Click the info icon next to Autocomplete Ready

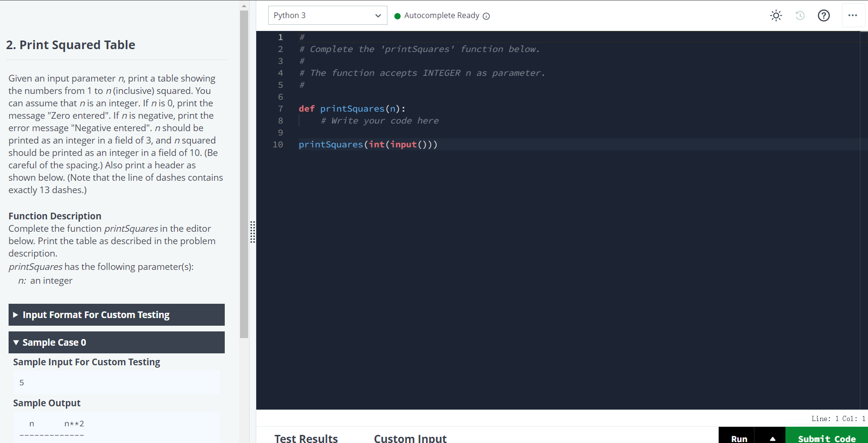(x=486, y=16)
